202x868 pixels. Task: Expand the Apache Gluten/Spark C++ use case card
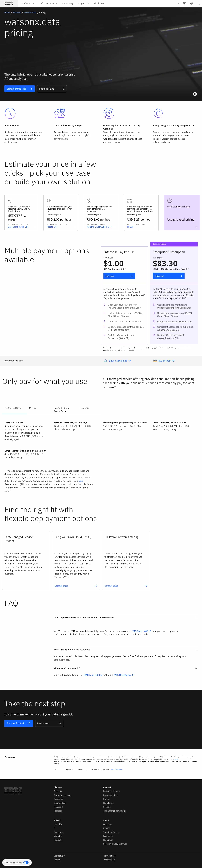click(115, 227)
